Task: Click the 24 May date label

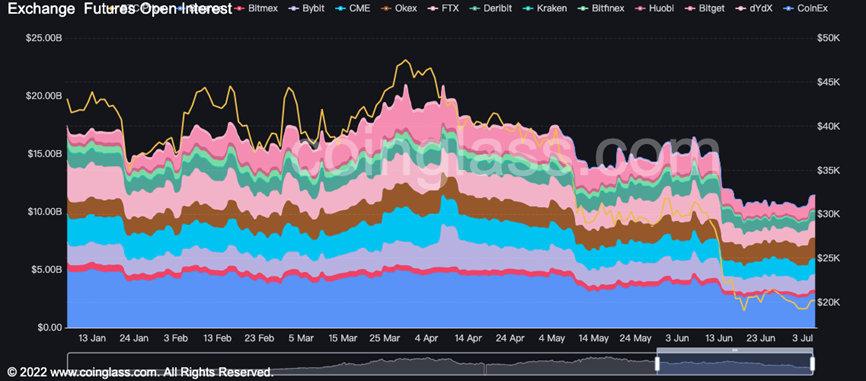Action: click(x=635, y=338)
